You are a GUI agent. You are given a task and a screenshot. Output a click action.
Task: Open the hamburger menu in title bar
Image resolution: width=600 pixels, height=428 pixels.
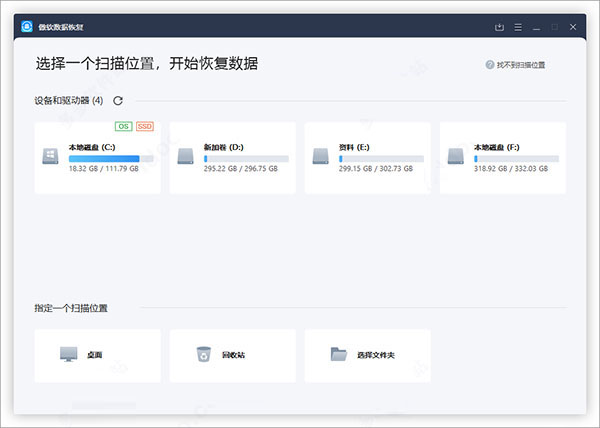tap(517, 27)
